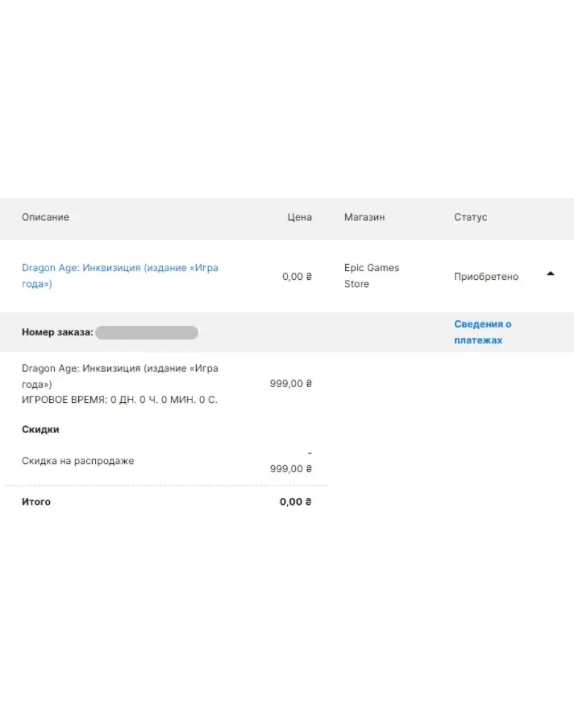574x728 pixels.
Task: Click the Магазин column header
Action: point(364,217)
